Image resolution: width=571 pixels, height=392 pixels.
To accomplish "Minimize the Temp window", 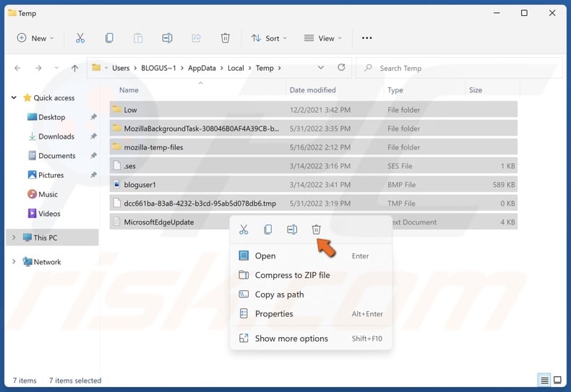I will [497, 13].
